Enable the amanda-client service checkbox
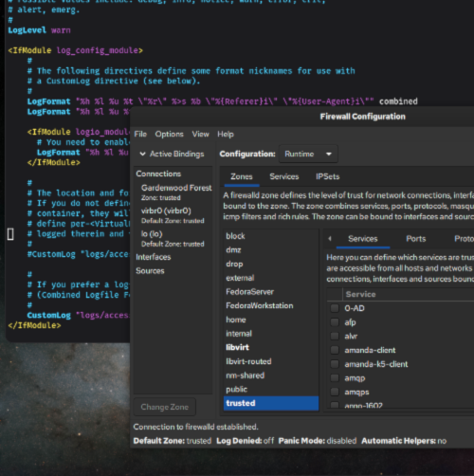Viewport: 474px width, 476px height. [335, 350]
